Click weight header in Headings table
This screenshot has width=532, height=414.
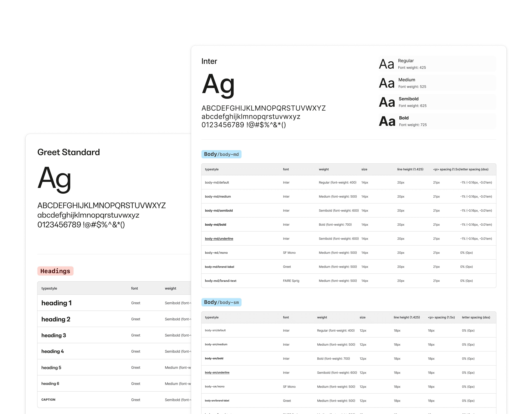click(170, 288)
